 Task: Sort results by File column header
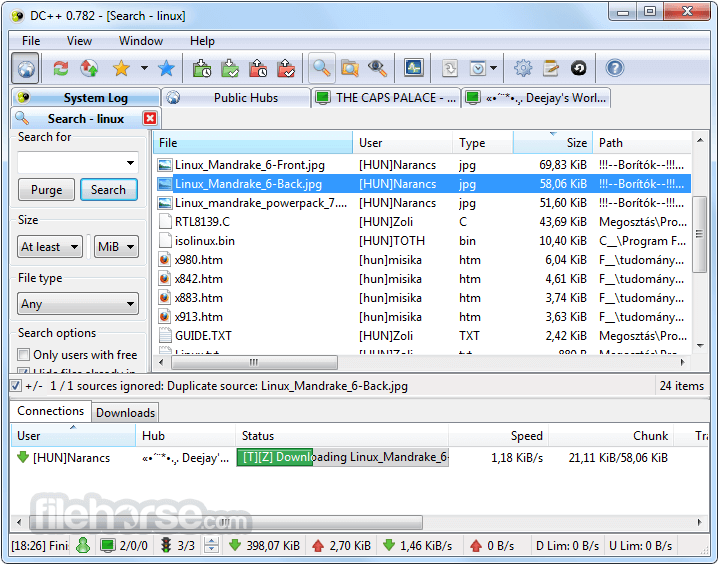coord(253,143)
